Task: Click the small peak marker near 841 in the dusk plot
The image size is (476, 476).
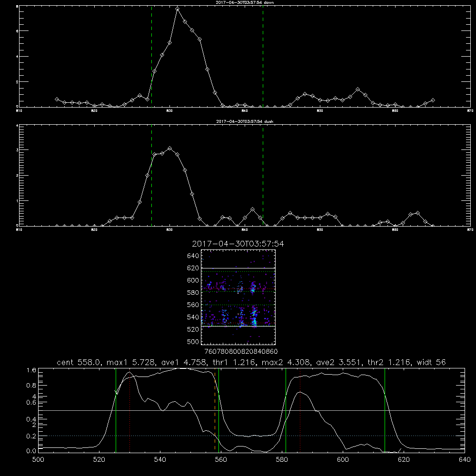Action: click(252, 209)
